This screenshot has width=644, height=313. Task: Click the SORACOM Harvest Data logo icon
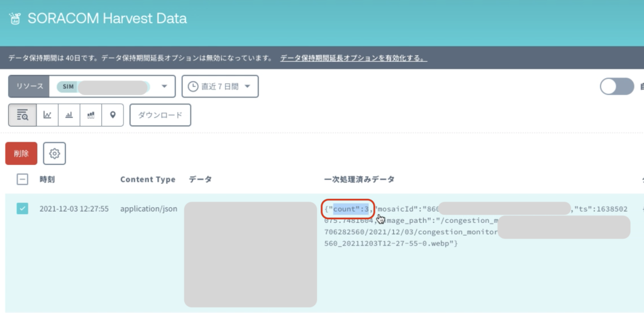[x=14, y=18]
